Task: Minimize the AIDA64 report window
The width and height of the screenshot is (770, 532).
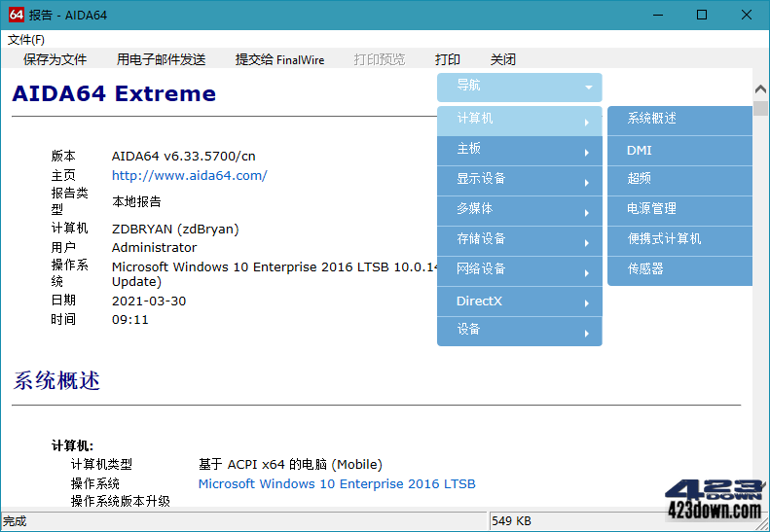Action: click(658, 15)
